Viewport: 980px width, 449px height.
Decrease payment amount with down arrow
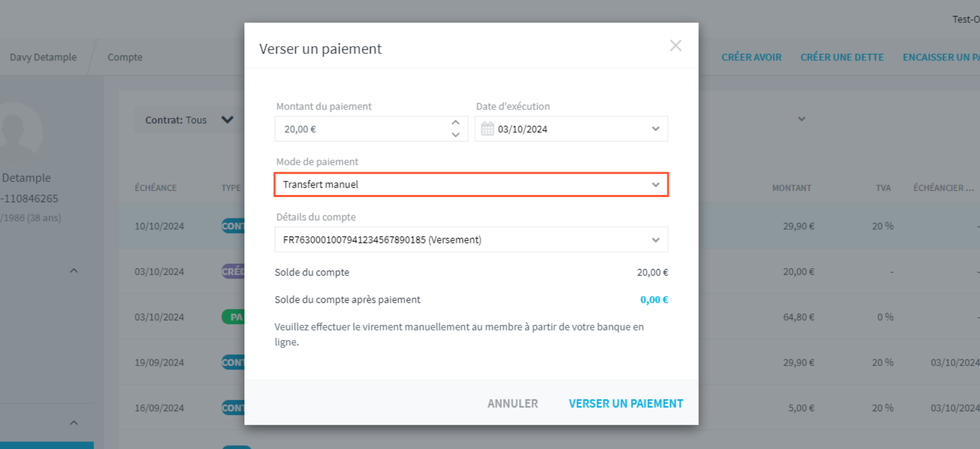(x=455, y=135)
